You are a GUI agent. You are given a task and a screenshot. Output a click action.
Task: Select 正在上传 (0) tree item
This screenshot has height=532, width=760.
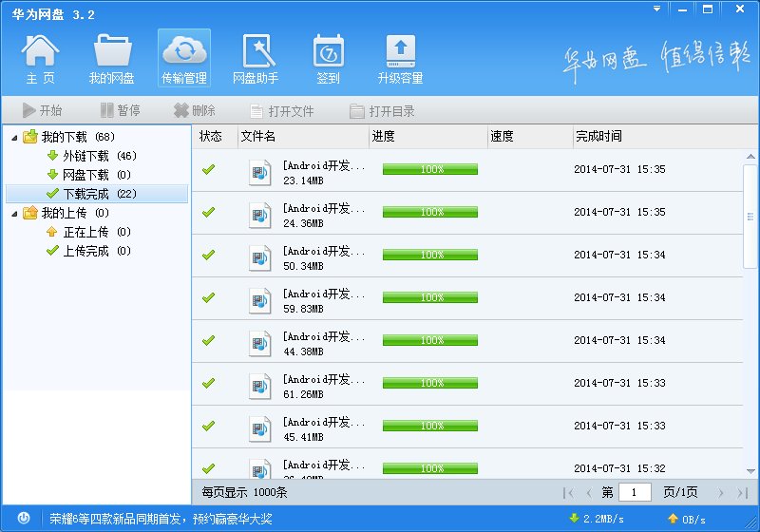(97, 232)
